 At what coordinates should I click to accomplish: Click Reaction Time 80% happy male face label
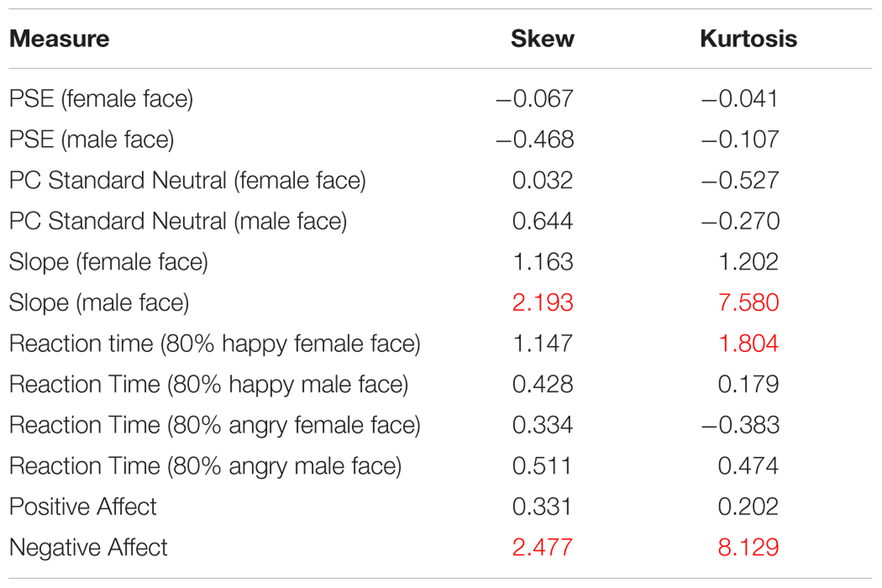click(x=209, y=384)
